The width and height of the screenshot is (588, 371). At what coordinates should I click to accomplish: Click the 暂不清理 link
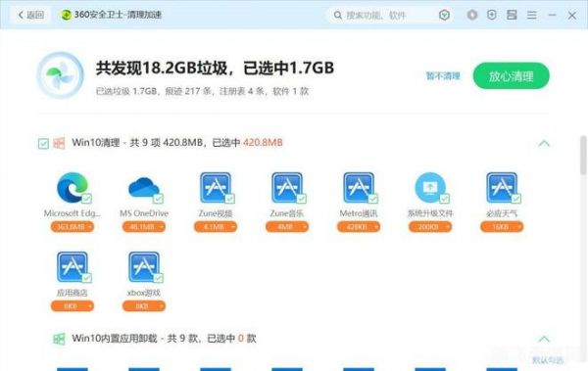tap(443, 76)
